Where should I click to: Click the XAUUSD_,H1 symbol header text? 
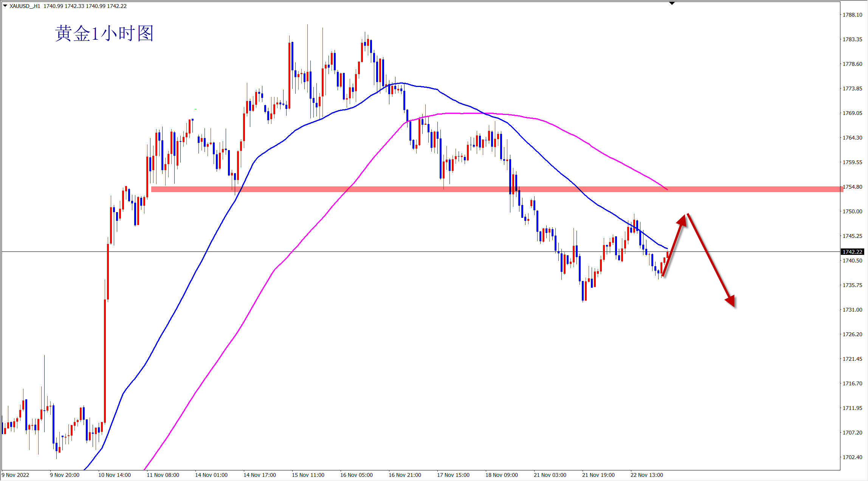[25, 6]
